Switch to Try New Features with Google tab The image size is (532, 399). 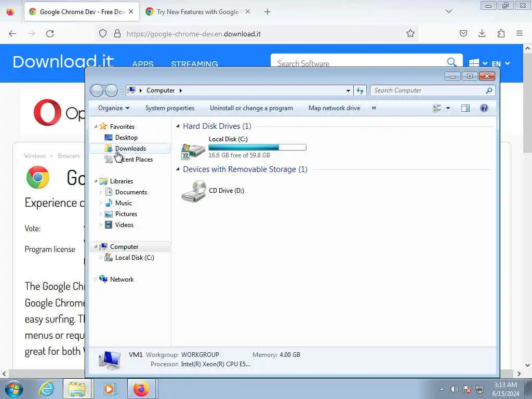[198, 11]
